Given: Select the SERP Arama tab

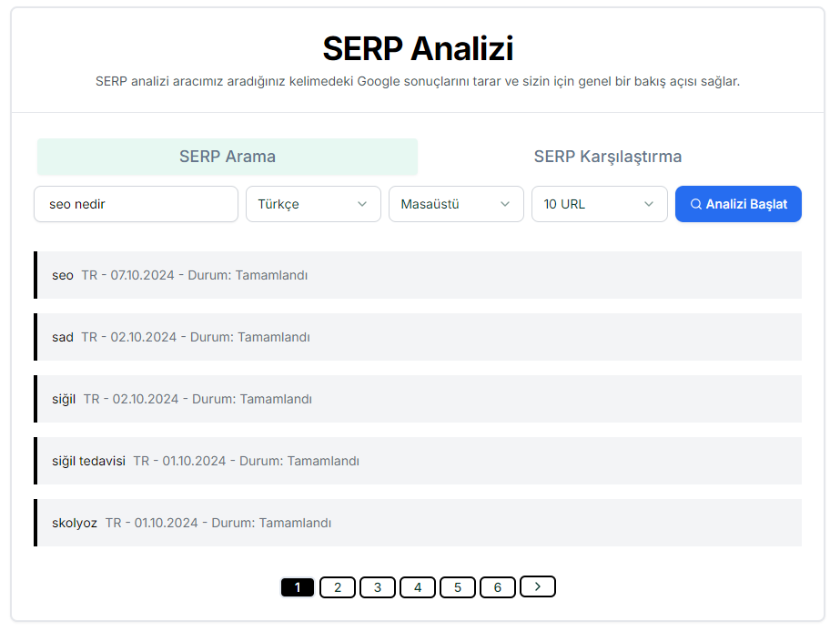Looking at the screenshot, I should (227, 157).
